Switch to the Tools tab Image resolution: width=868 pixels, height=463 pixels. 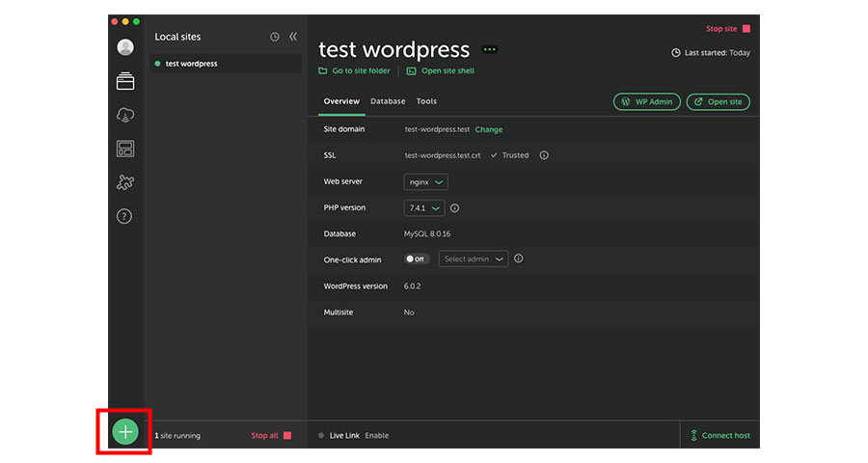click(x=426, y=101)
